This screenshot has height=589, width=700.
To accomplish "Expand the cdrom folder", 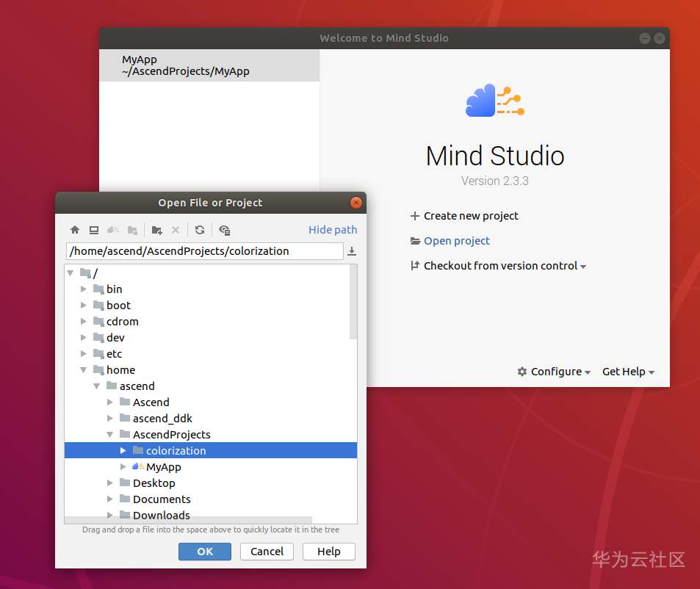I will pos(84,321).
